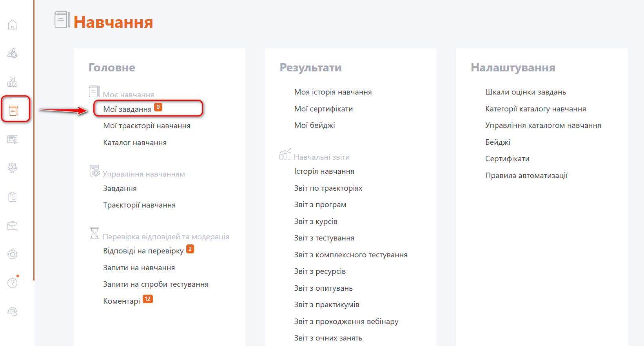
Task: Open the support headset chat icon
Action: pos(13,312)
